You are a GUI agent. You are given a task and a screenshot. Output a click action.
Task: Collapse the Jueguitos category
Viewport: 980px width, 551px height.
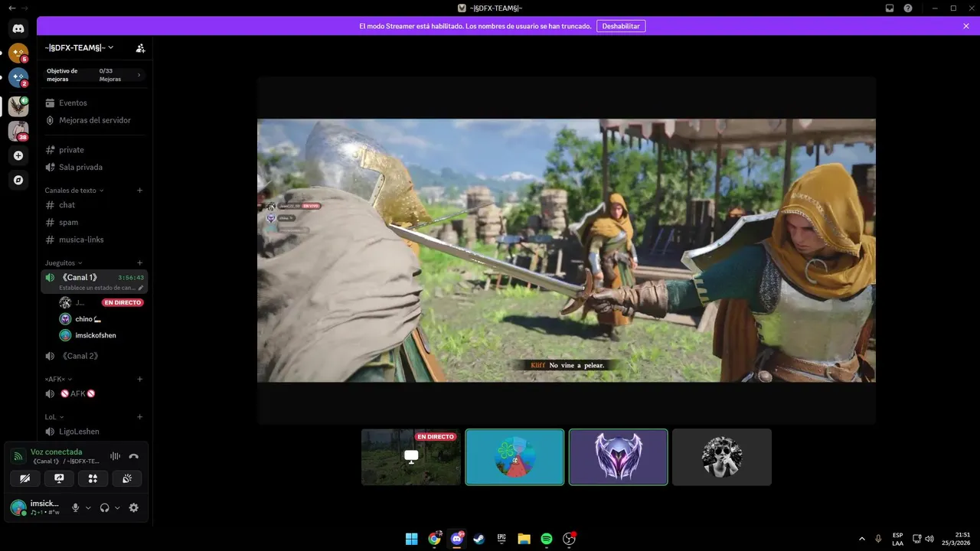click(64, 263)
